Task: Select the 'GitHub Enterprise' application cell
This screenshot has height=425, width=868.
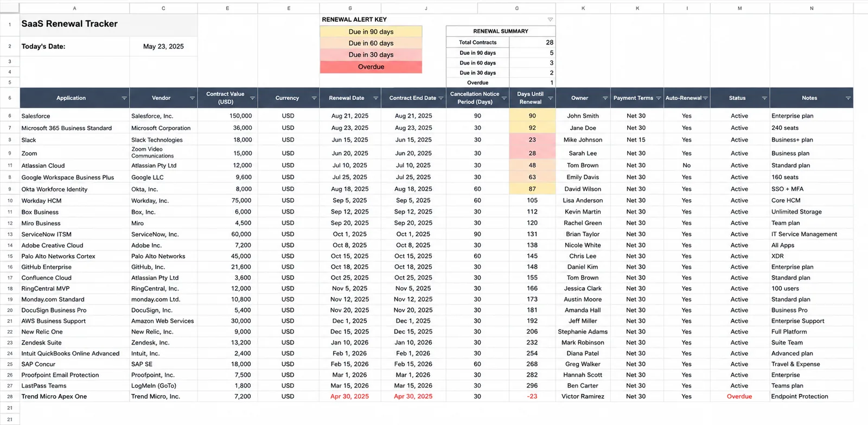Action: [74, 267]
